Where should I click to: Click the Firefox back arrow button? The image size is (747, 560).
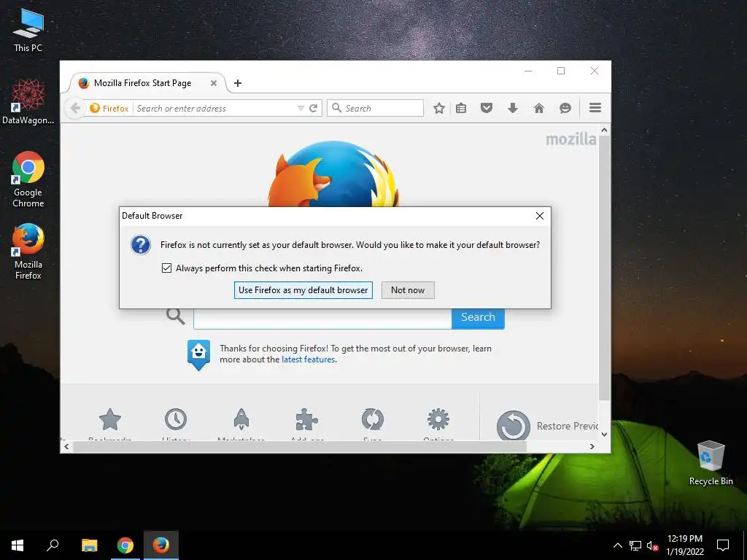coord(75,108)
